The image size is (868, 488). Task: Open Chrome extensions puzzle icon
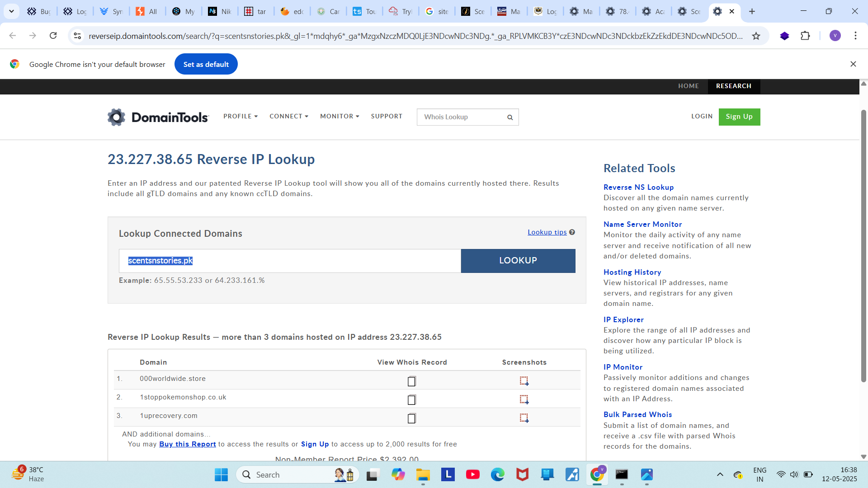(805, 36)
